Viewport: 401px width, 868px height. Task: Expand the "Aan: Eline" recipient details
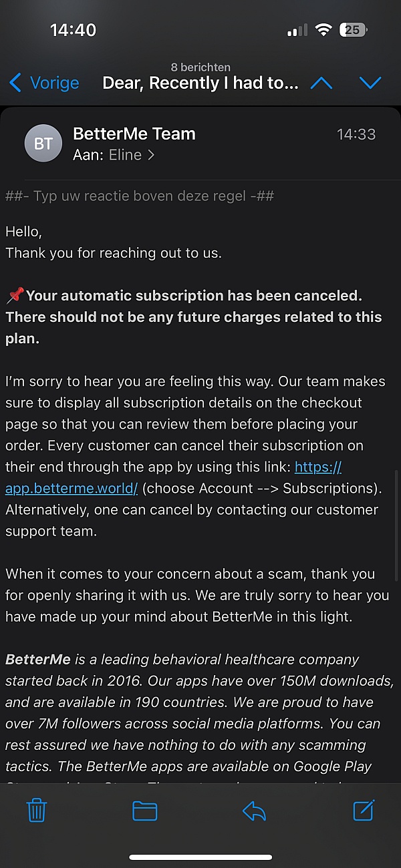coord(114,155)
